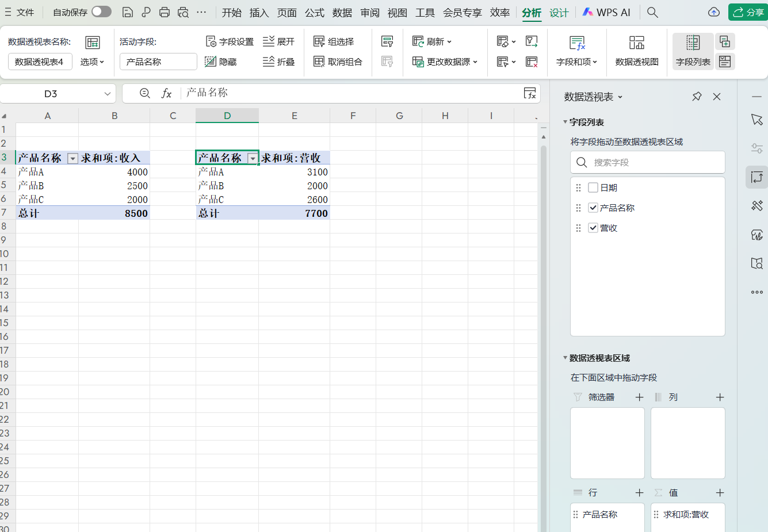768x532 pixels.
Task: Uncheck the 营收 field checkbox
Action: tap(593, 227)
